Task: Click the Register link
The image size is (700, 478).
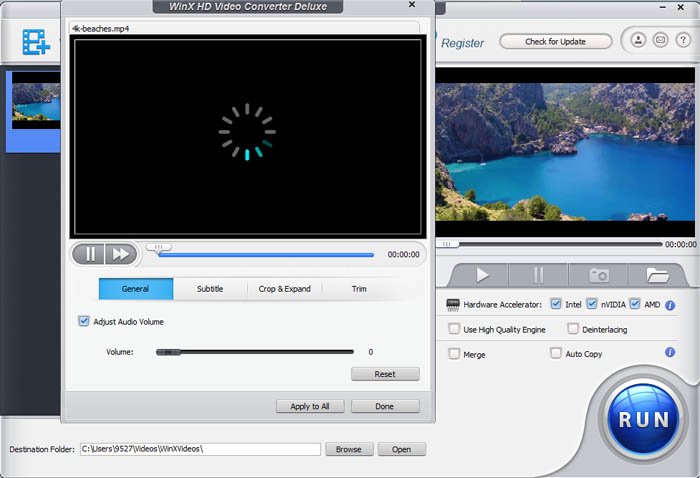Action: 462,43
